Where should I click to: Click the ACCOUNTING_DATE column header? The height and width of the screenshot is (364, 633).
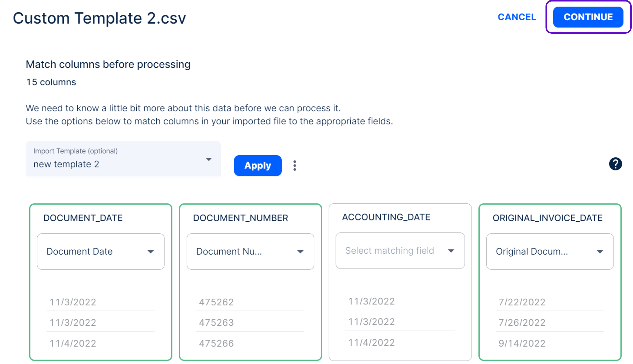coord(386,217)
